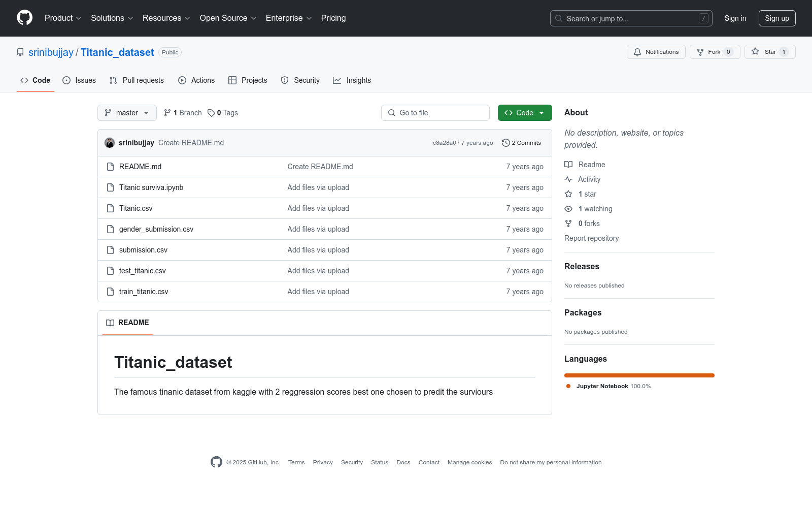Screen dimensions: 812x508
Task: Open the train_titanic.csv file
Action: (x=144, y=292)
